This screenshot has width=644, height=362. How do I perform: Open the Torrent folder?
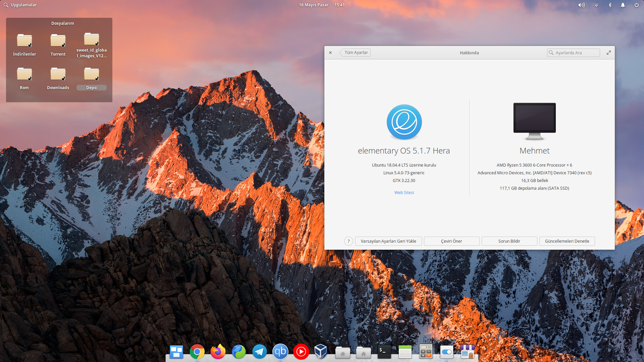click(x=58, y=45)
